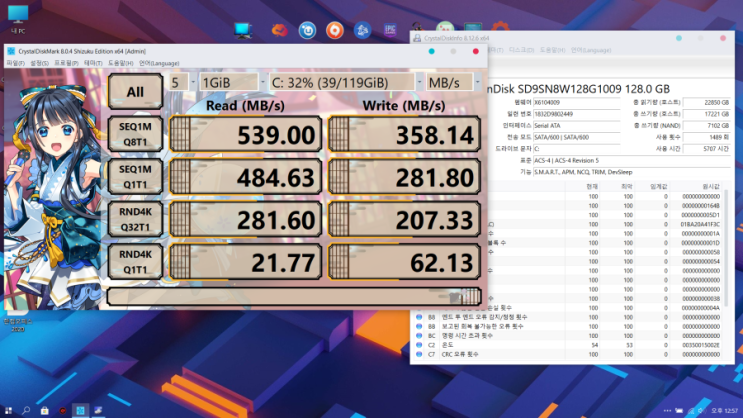Click the battery tray icon
Image resolution: width=743 pixels, height=418 pixels.
679,411
